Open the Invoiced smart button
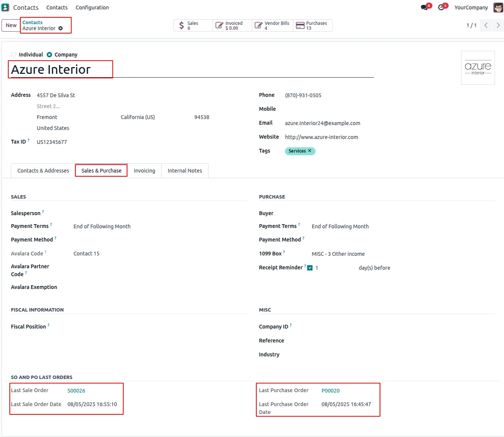 pyautogui.click(x=232, y=26)
